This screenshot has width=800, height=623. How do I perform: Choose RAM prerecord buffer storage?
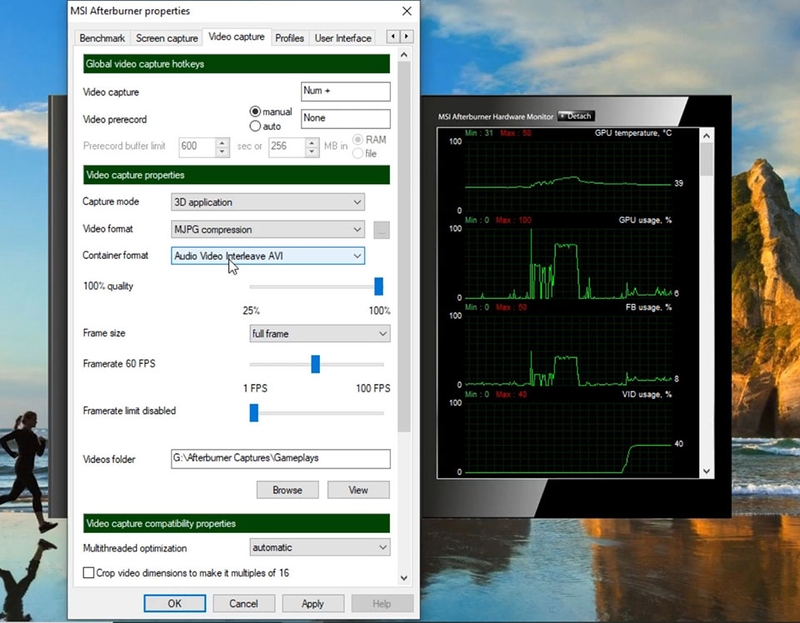pyautogui.click(x=358, y=140)
